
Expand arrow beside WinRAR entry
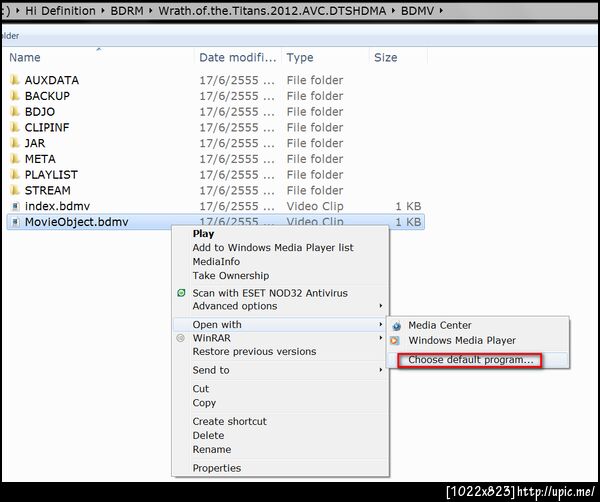(380, 338)
